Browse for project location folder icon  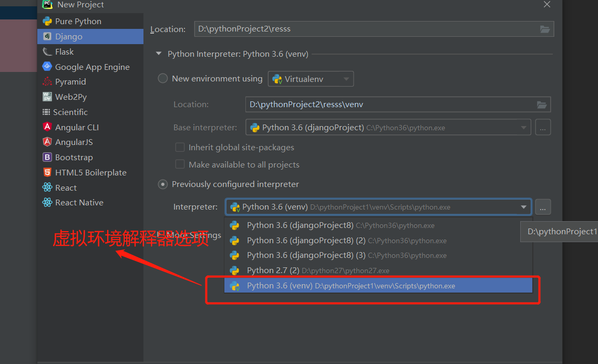[x=545, y=29]
